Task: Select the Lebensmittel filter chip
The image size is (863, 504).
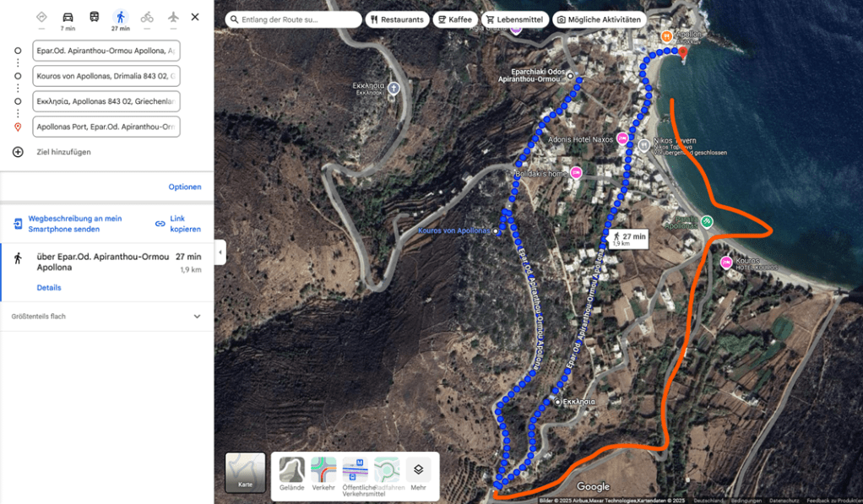Action: tap(514, 19)
